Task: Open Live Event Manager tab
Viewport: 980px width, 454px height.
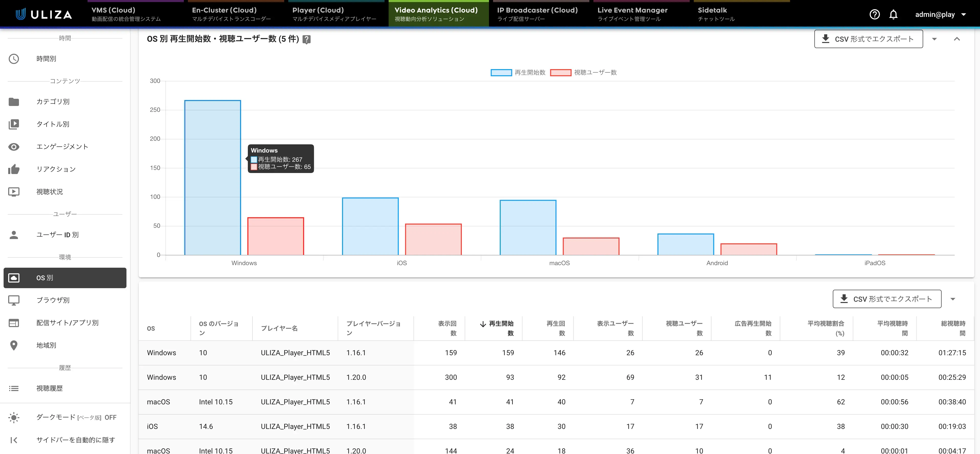Action: tap(641, 14)
